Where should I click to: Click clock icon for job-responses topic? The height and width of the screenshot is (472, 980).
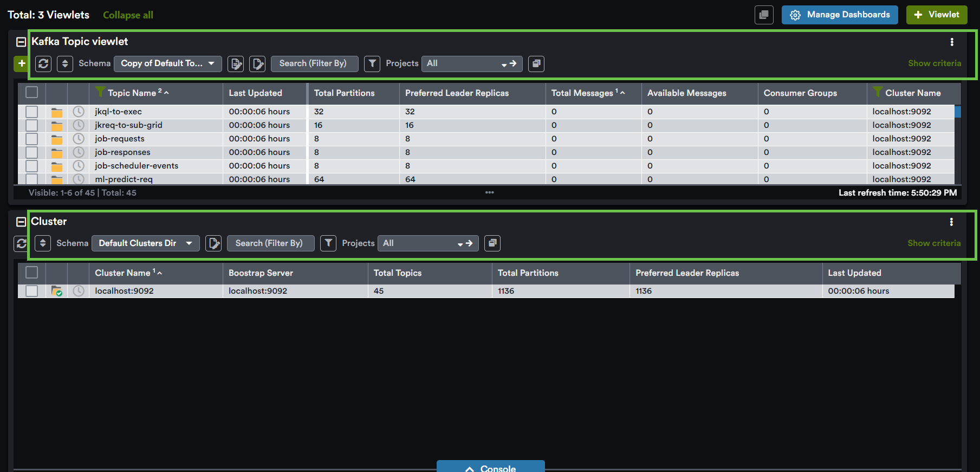coord(79,152)
